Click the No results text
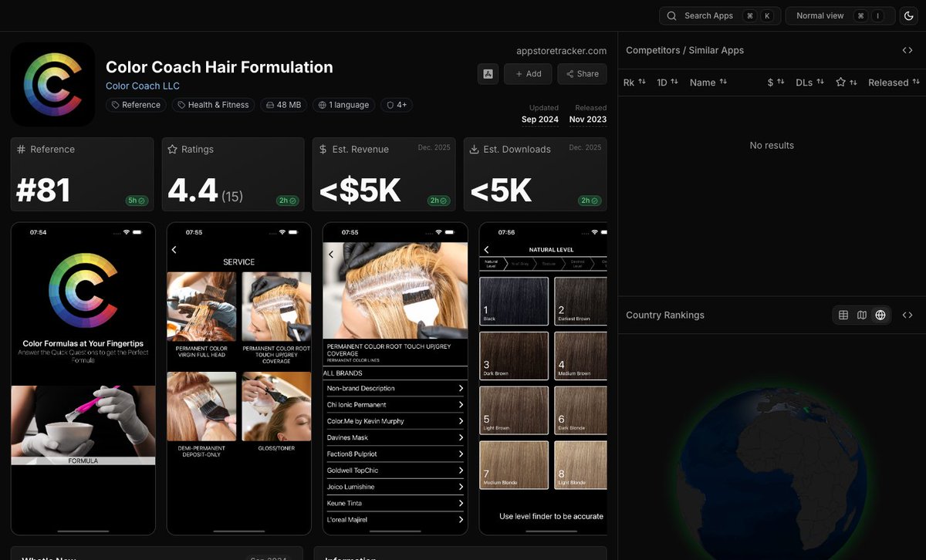Viewport: 926px width, 560px height. tap(772, 145)
